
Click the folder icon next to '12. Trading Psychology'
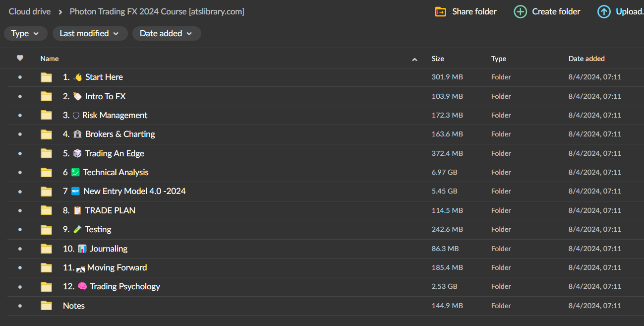click(x=46, y=286)
